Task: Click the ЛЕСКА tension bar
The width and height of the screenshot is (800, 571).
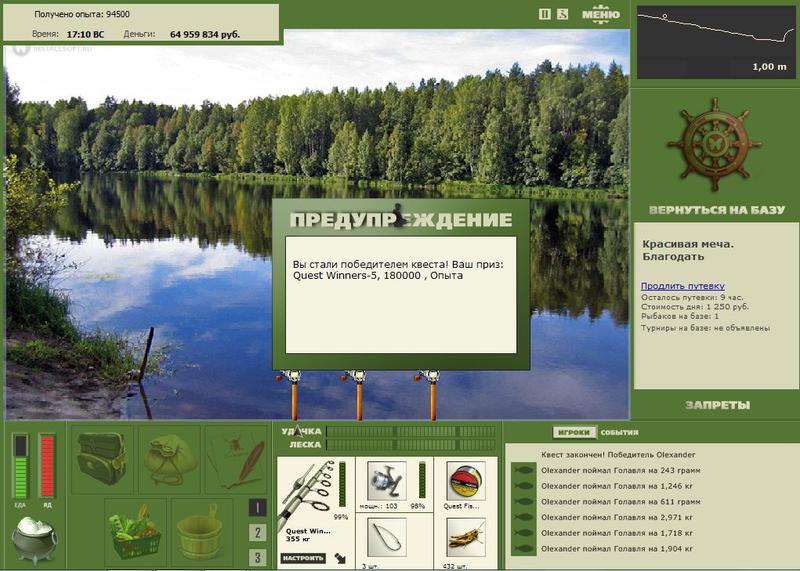Action: click(411, 444)
